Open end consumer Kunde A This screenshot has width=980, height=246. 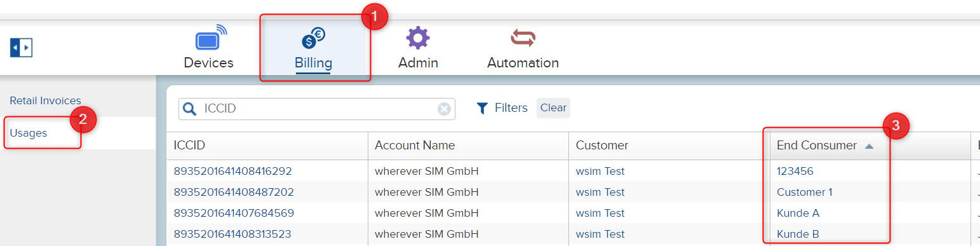798,213
